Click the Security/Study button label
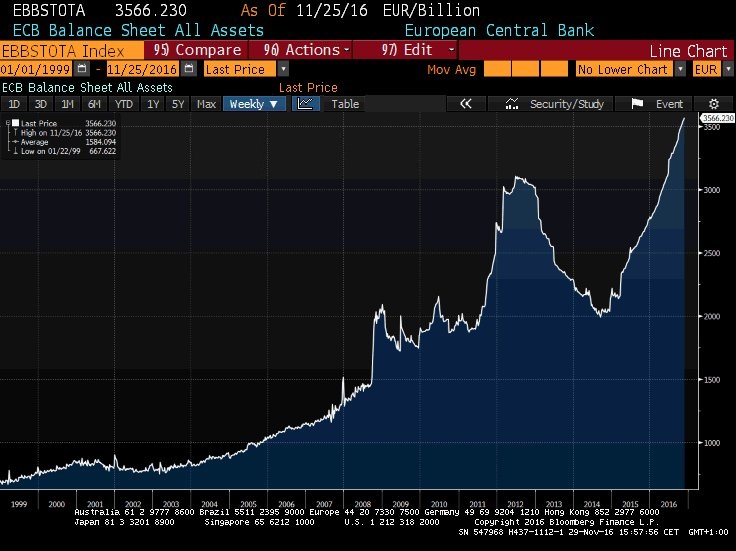The image size is (736, 551). 567,104
